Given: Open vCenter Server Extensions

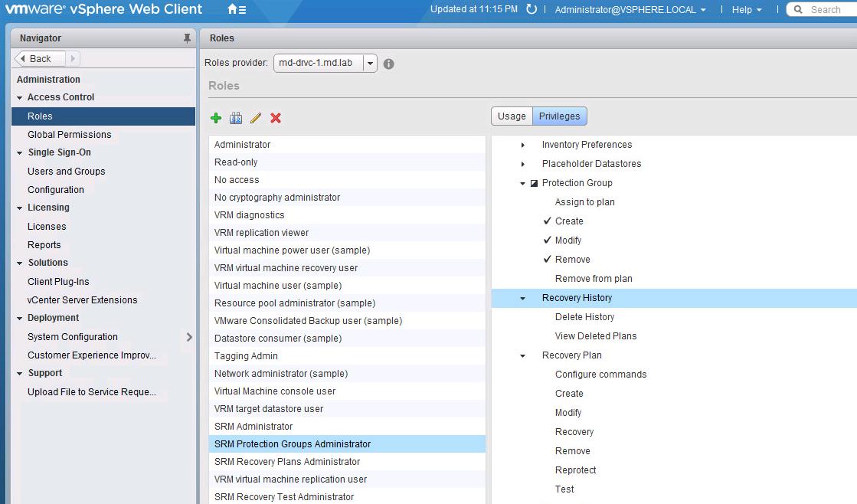Looking at the screenshot, I should (x=82, y=300).
